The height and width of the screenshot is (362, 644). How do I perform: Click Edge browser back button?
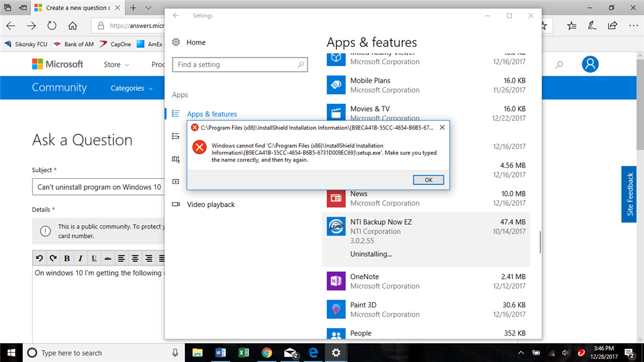(x=11, y=26)
